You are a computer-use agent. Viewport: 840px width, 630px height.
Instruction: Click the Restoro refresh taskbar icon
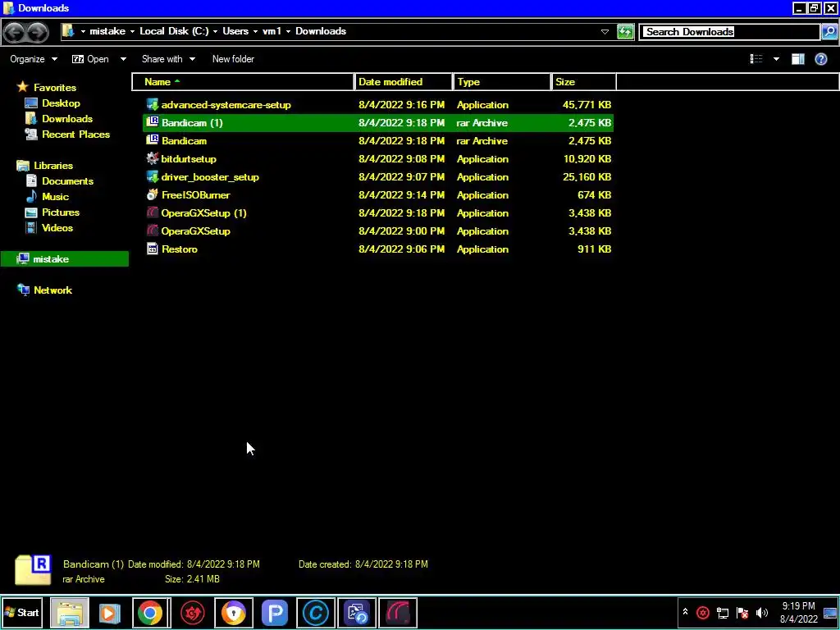click(358, 612)
